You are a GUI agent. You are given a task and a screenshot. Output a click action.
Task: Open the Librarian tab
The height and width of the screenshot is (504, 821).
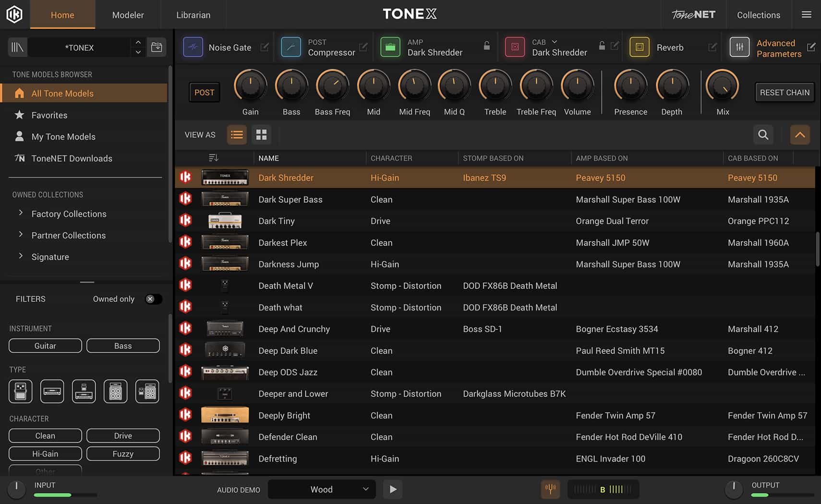(193, 14)
